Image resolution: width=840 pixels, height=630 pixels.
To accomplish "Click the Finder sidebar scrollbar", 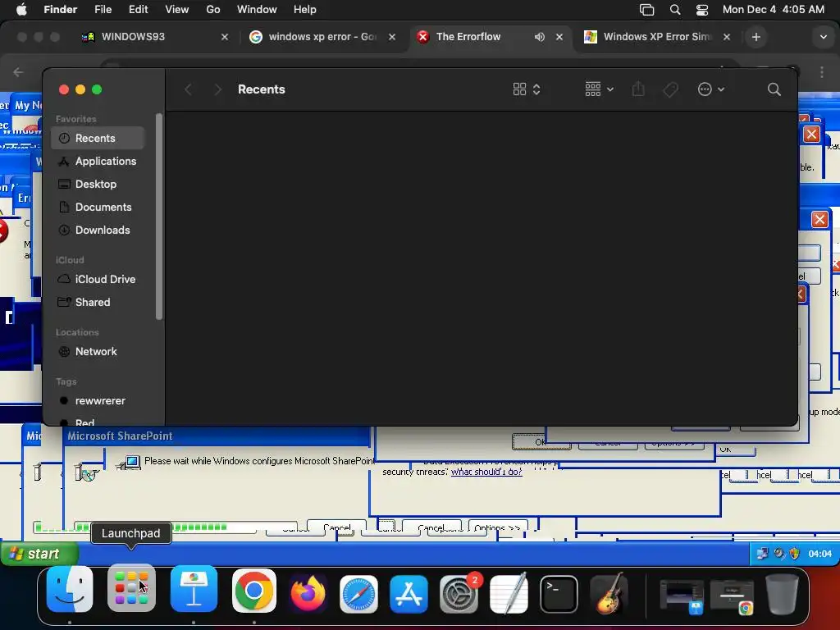I will point(158,217).
